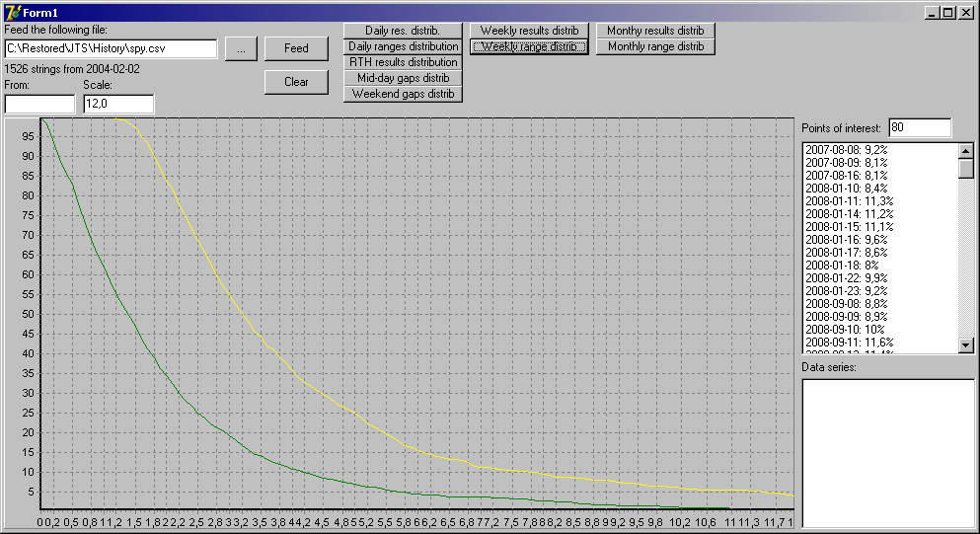
Task: Display Weekend gaps distrib
Action: tap(403, 94)
